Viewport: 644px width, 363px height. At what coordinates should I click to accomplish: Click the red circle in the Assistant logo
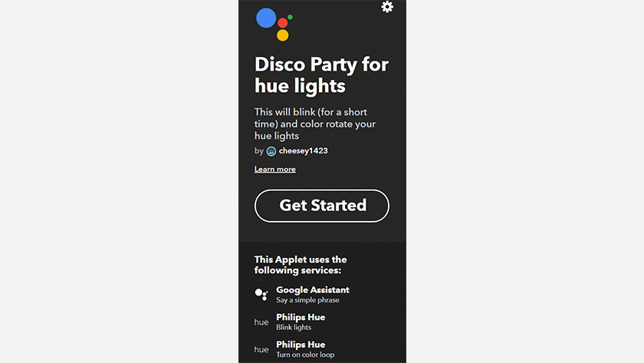283,22
